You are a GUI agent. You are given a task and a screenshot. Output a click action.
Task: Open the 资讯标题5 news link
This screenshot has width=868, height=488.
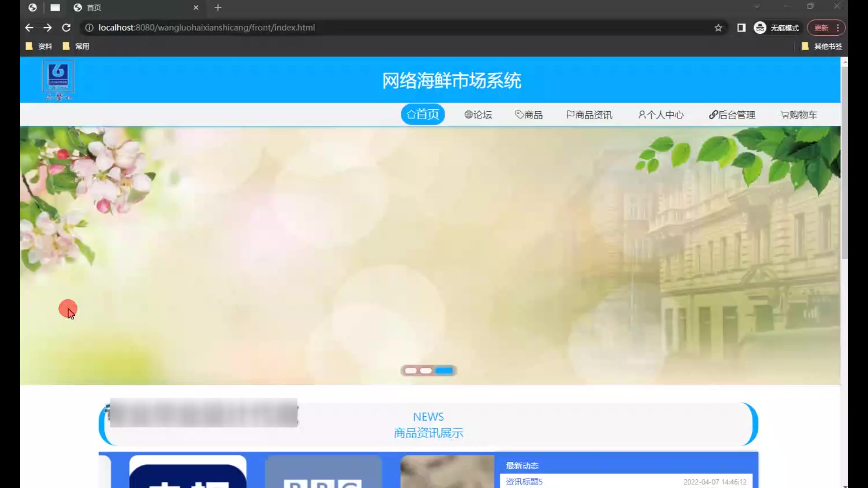524,482
